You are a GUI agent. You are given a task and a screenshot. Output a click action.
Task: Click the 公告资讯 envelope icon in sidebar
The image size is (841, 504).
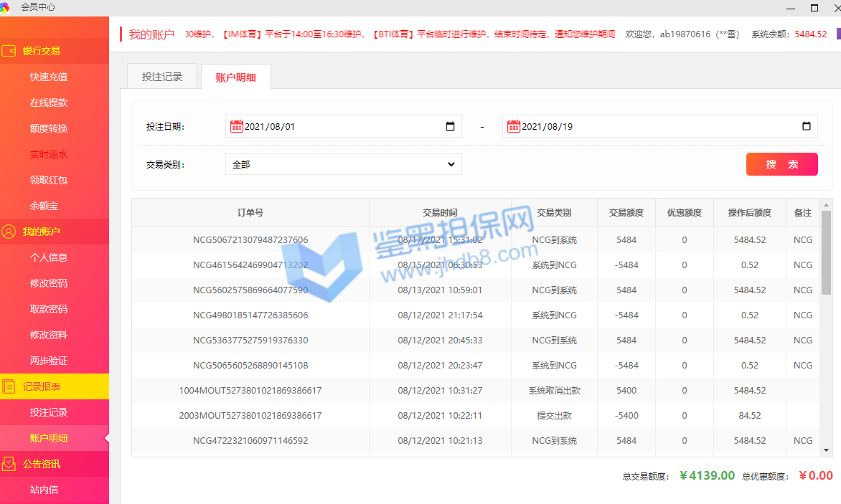9,464
